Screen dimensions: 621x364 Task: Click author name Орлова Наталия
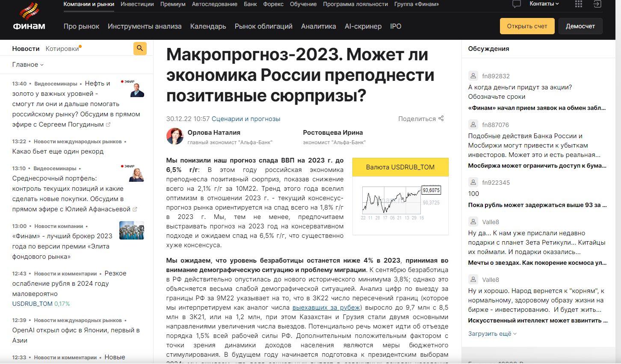tap(214, 133)
